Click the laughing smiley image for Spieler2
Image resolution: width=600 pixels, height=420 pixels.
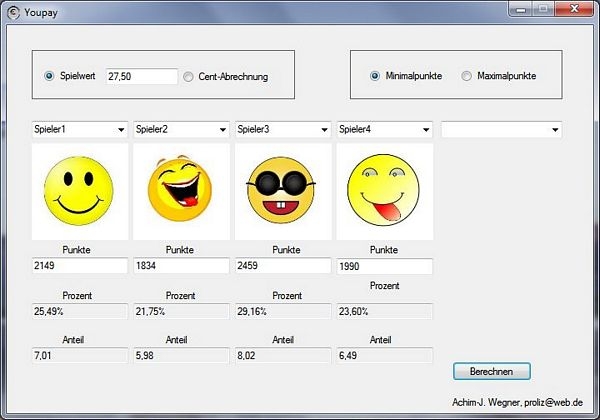point(181,189)
